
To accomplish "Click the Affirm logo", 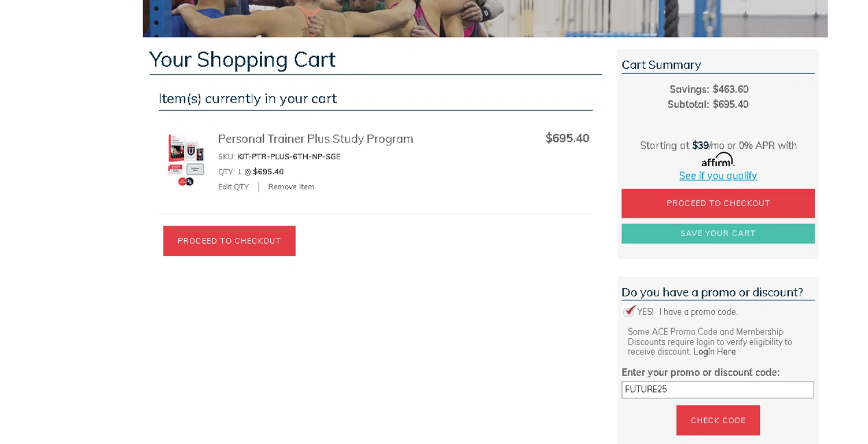I will coord(718,160).
